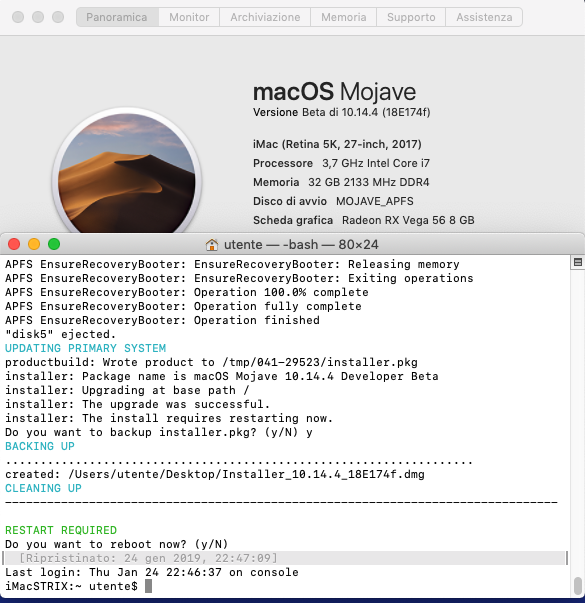Click 'Releasing memory' line in Terminal
Screen dimensions: 585x603
point(232,265)
